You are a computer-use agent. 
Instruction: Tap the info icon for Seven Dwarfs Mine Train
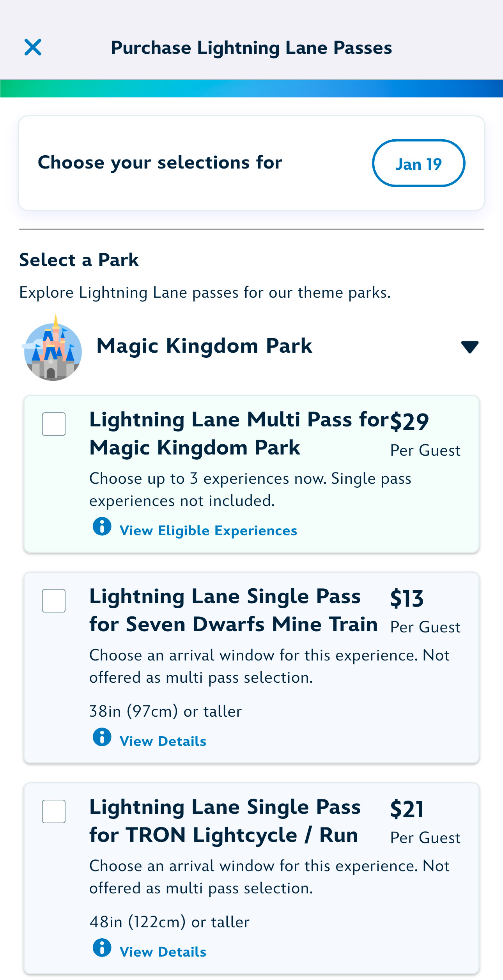102,737
